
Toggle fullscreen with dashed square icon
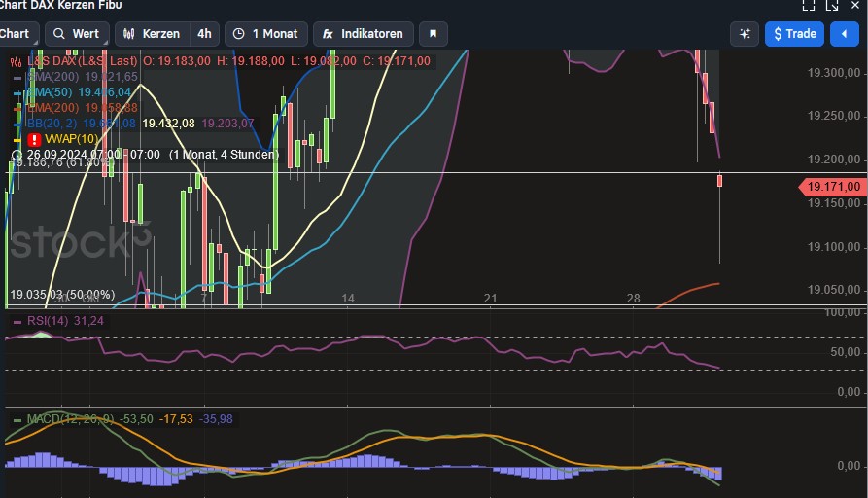pyautogui.click(x=809, y=6)
